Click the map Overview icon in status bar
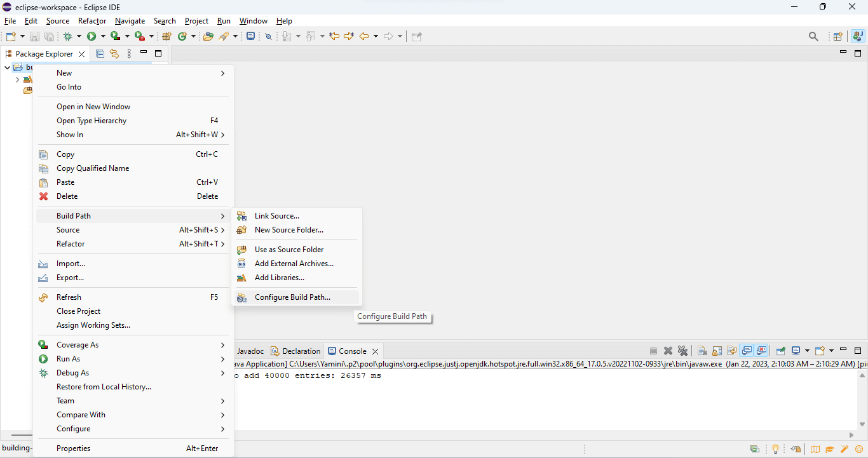 (815, 449)
